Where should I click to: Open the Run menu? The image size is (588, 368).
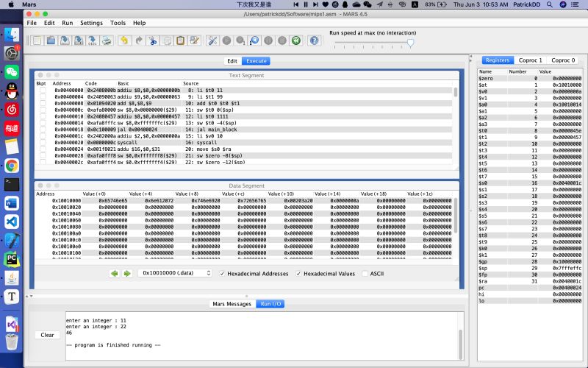pyautogui.click(x=68, y=23)
